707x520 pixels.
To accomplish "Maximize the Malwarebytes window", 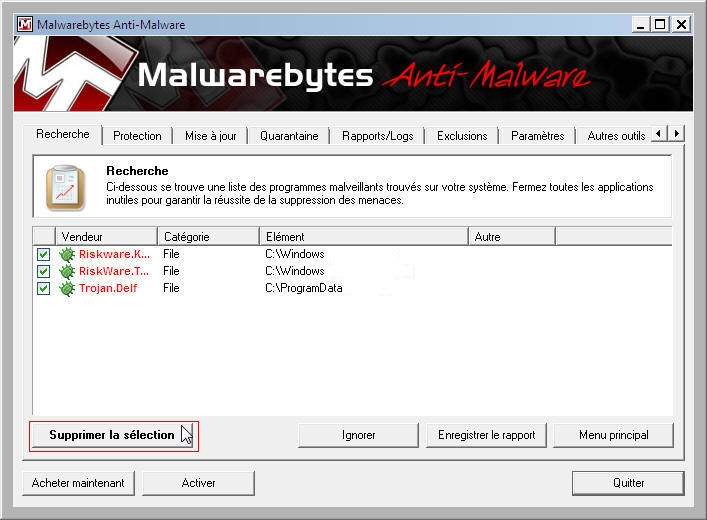I will (660, 24).
